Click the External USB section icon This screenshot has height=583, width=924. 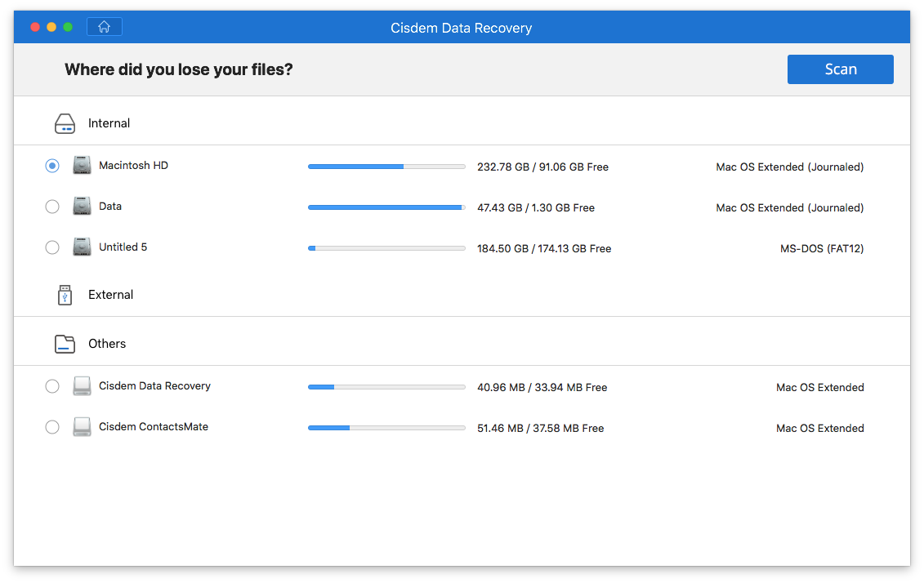coord(65,295)
